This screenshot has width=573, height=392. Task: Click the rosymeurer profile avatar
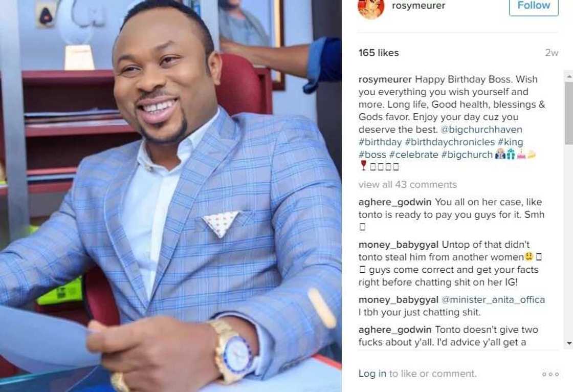click(371, 7)
